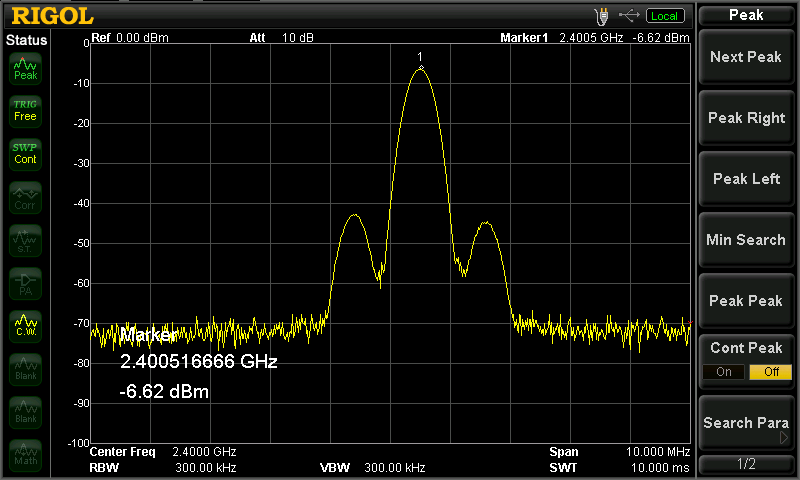Click the Peak menu title
800x480 pixels.
[746, 15]
